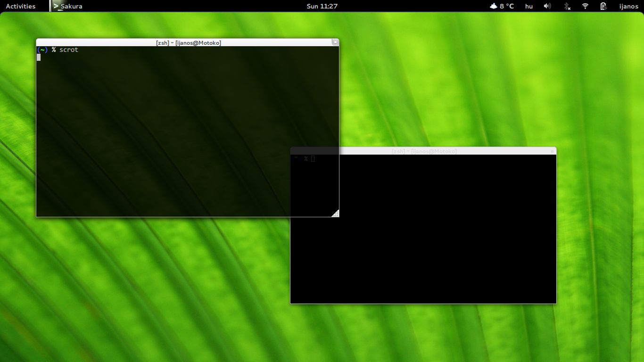
Task: Click the front terminal's title bar
Action: click(189, 42)
